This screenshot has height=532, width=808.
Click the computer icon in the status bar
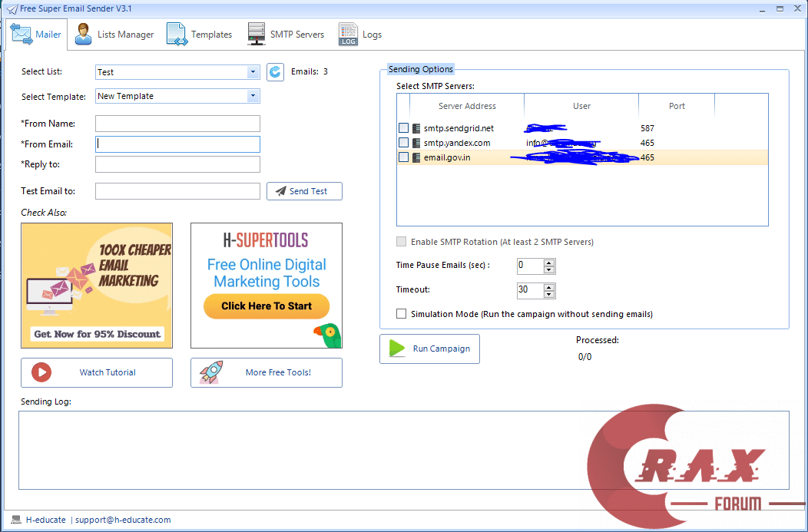pos(16,520)
